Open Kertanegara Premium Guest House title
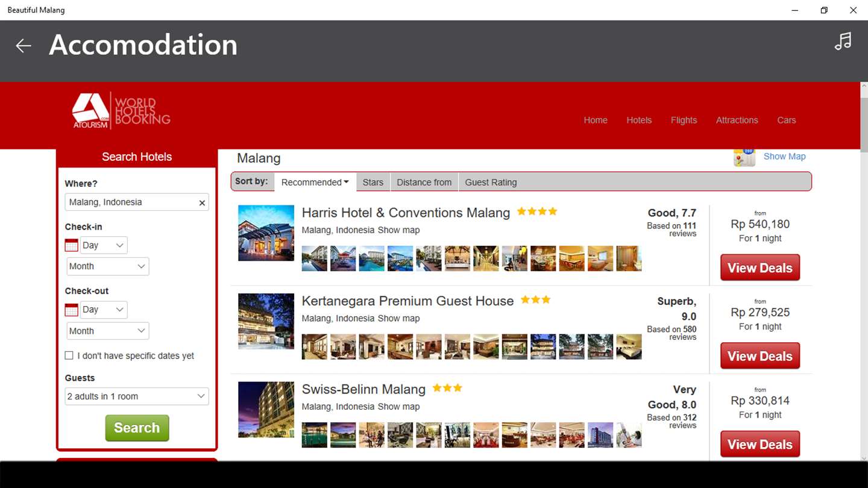 pos(407,301)
